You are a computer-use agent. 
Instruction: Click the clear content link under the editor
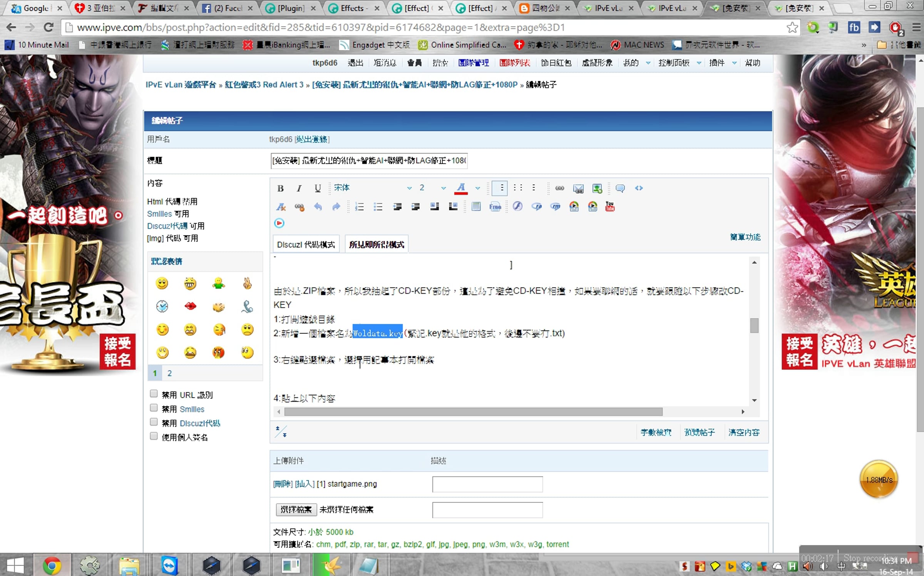[x=744, y=432]
